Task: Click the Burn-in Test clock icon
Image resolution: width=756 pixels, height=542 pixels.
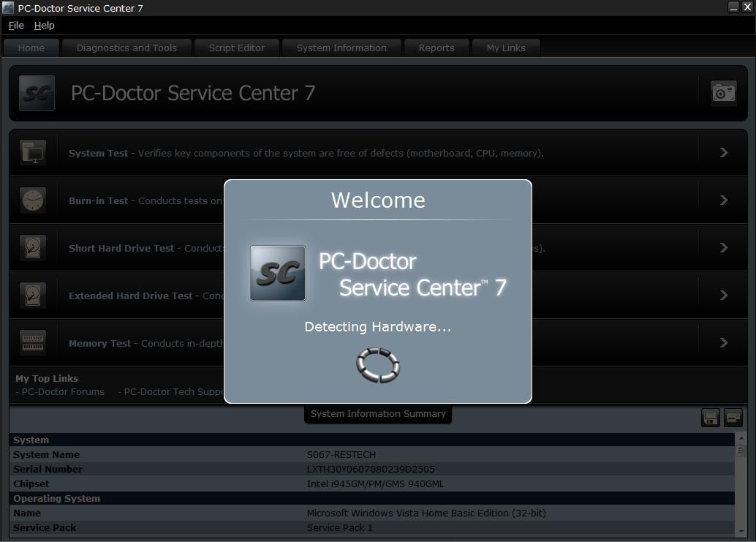Action: point(33,200)
